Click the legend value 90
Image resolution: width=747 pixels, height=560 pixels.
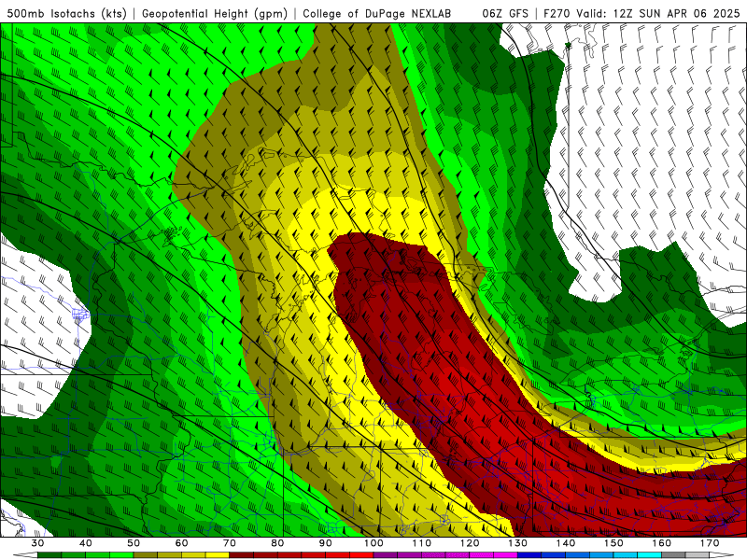pyautogui.click(x=325, y=543)
